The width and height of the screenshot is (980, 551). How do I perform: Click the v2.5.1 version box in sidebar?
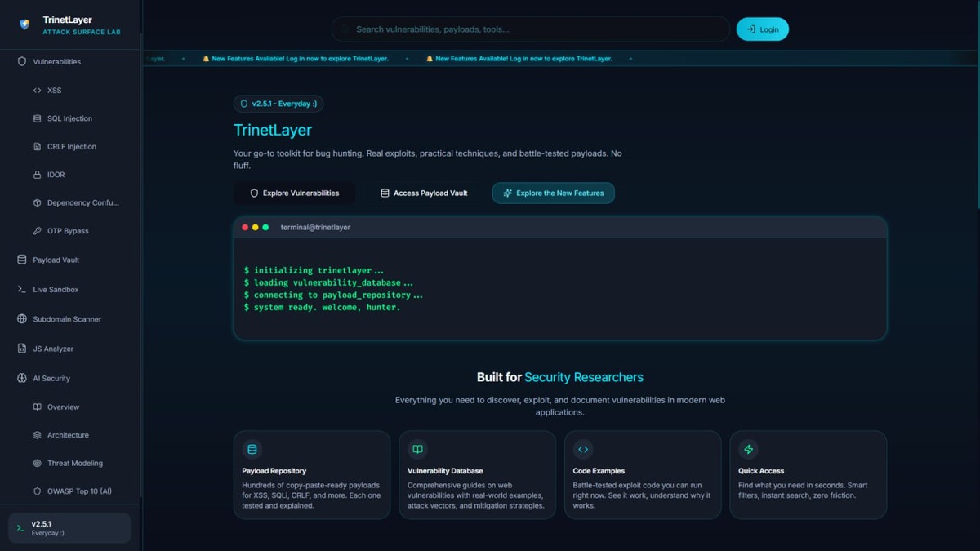click(69, 528)
